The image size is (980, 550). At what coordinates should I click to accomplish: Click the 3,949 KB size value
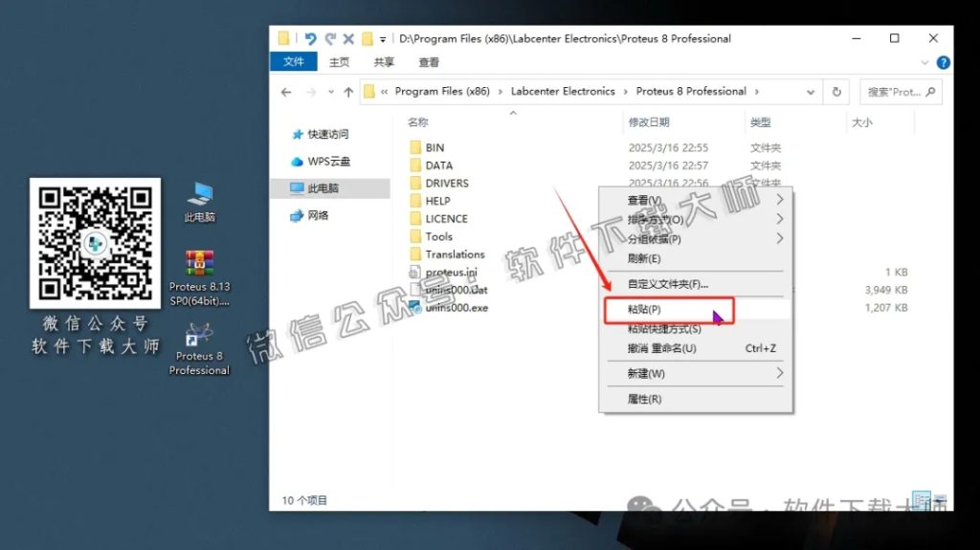[885, 290]
